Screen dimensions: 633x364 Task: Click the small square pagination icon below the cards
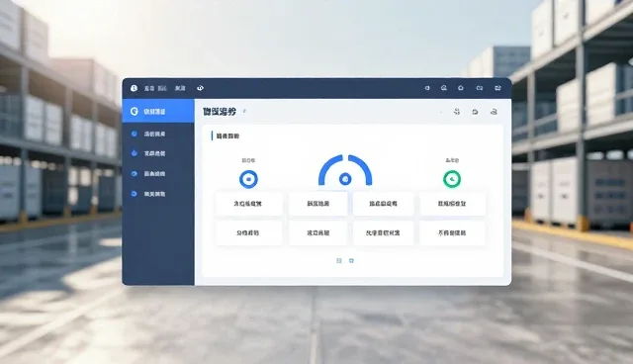339,261
